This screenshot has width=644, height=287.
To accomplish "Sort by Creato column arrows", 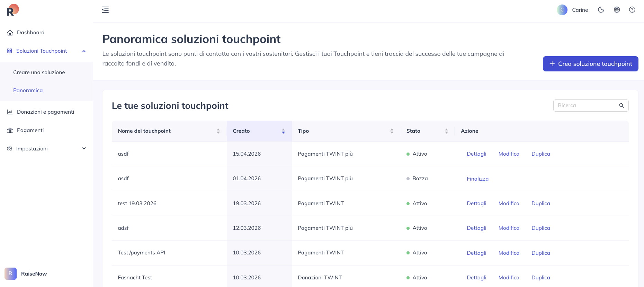I will tap(283, 131).
